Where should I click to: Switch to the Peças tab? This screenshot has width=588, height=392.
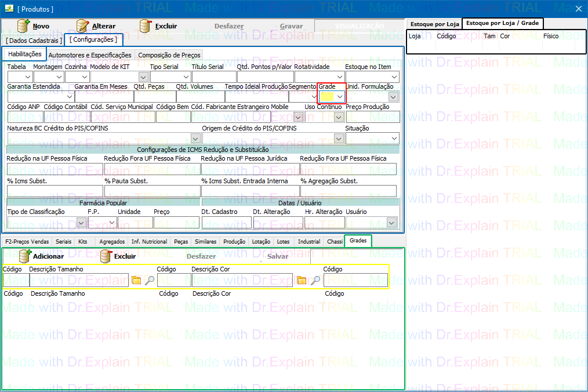click(181, 242)
